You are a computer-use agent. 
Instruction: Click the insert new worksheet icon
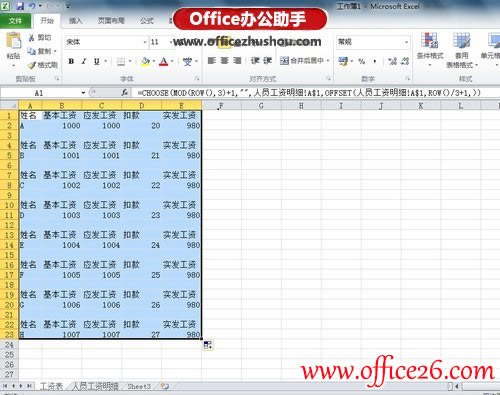click(x=165, y=386)
